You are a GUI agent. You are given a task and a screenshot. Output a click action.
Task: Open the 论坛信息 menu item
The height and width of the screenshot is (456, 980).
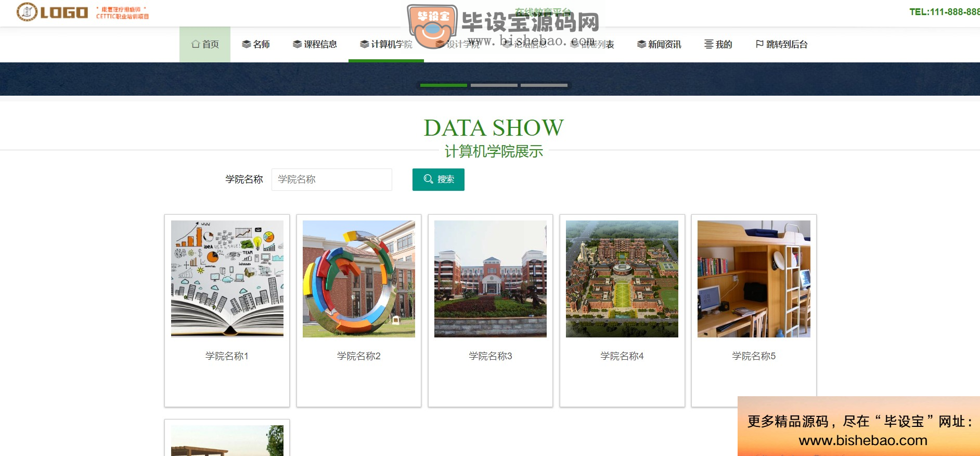(x=525, y=44)
